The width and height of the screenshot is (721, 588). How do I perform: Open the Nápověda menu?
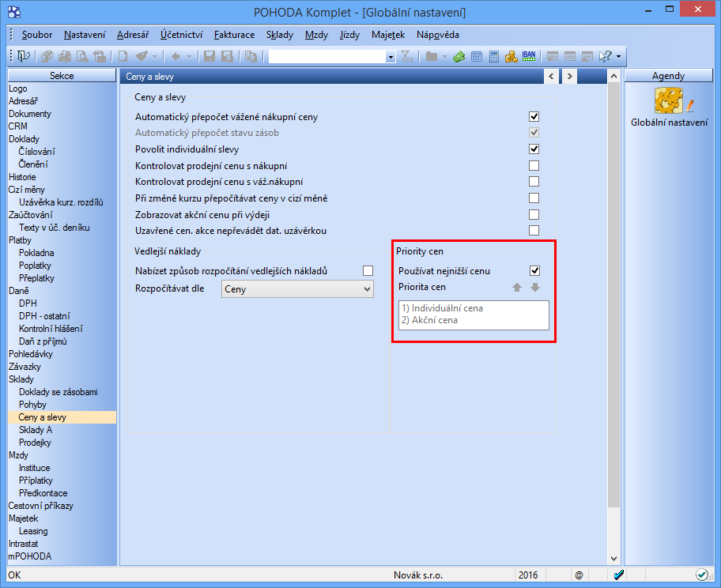(x=438, y=35)
